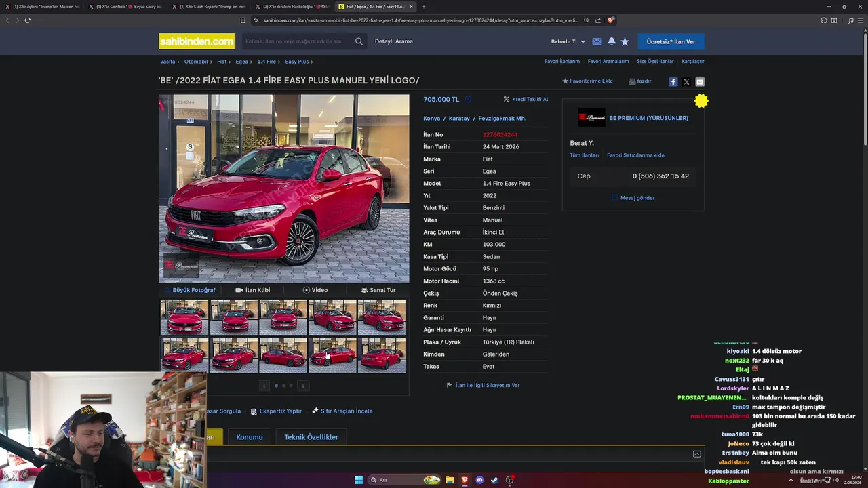This screenshot has height=488, width=868.
Task: Click the main red Fiat Egea photo
Action: (283, 188)
